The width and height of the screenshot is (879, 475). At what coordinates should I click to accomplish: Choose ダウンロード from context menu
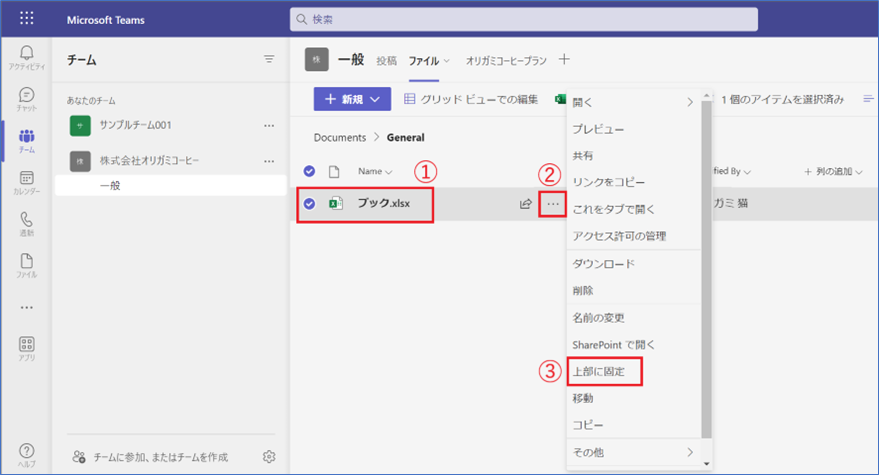coord(603,264)
